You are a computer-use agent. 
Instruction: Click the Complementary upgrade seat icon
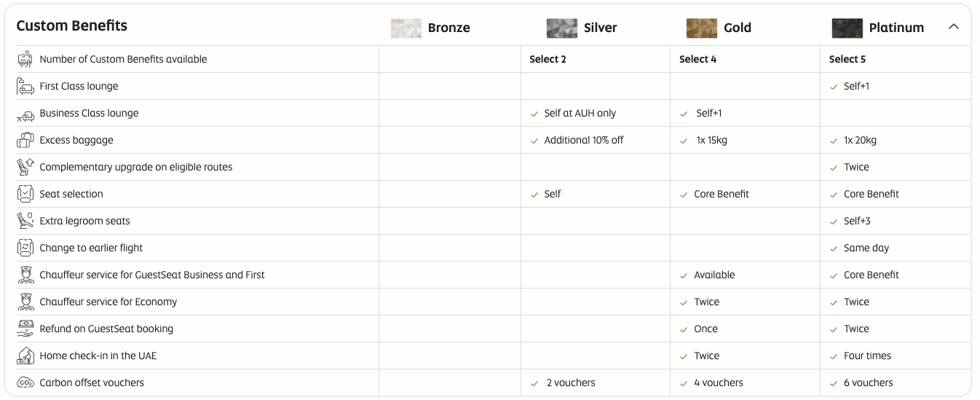click(x=25, y=167)
